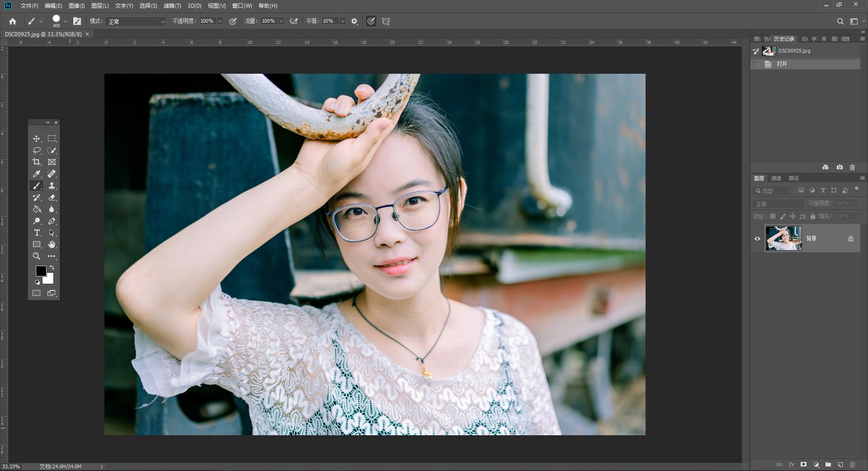The height and width of the screenshot is (471, 868).
Task: Click the 打开 history state
Action: 806,64
